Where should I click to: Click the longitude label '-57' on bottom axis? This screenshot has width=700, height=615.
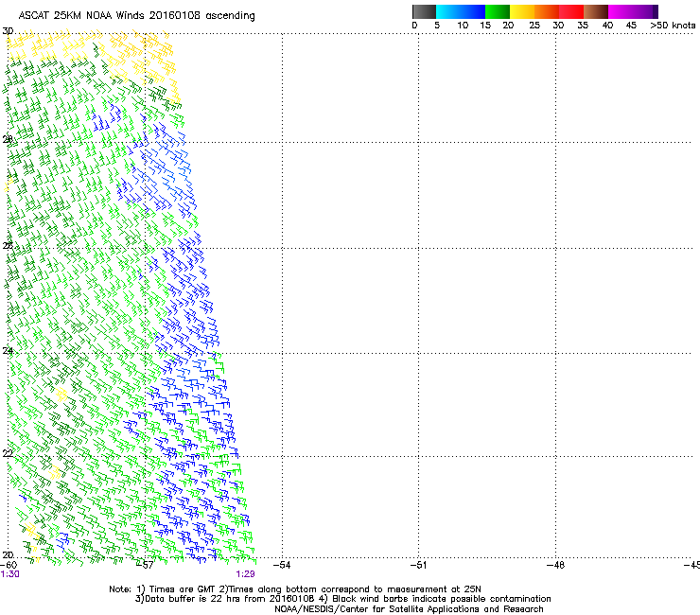pos(145,565)
